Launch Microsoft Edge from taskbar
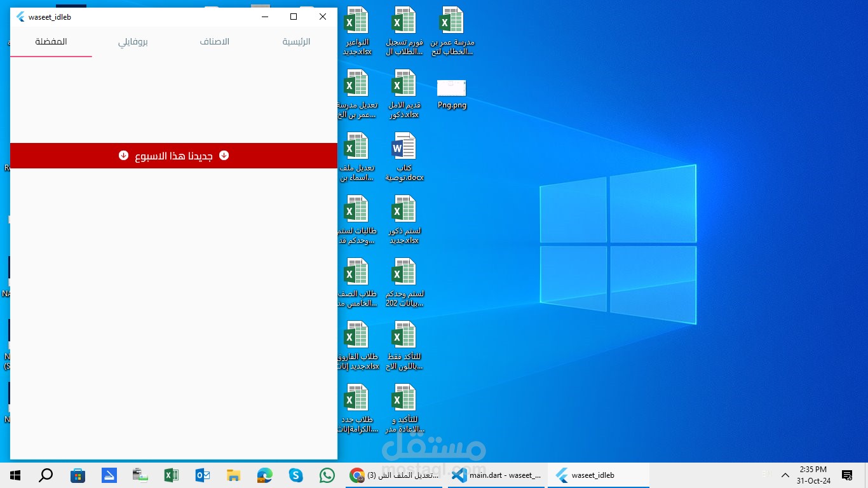Viewport: 868px width, 488px height. coord(264,475)
